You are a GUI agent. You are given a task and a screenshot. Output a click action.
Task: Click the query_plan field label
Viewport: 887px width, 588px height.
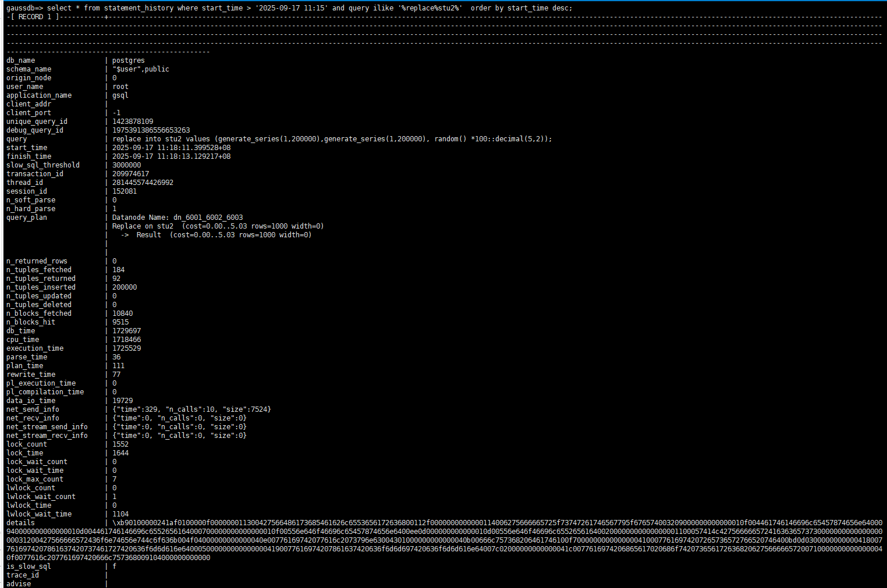click(x=27, y=218)
